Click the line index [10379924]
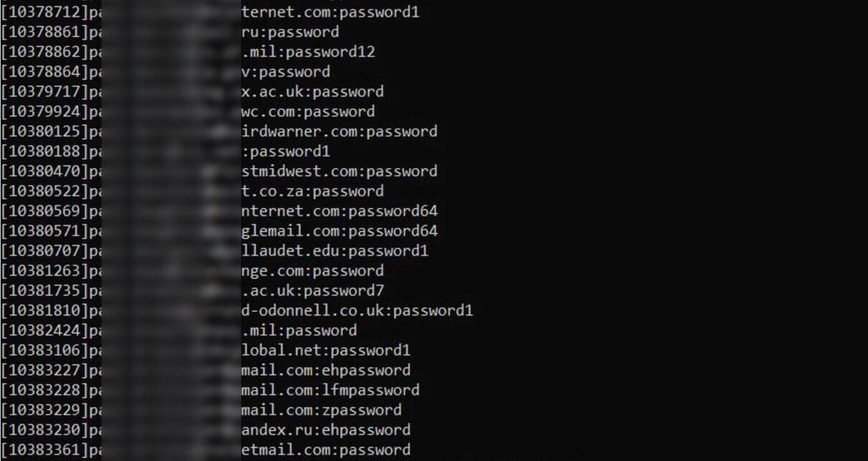Screen dimensions: 868x461 tap(44, 112)
